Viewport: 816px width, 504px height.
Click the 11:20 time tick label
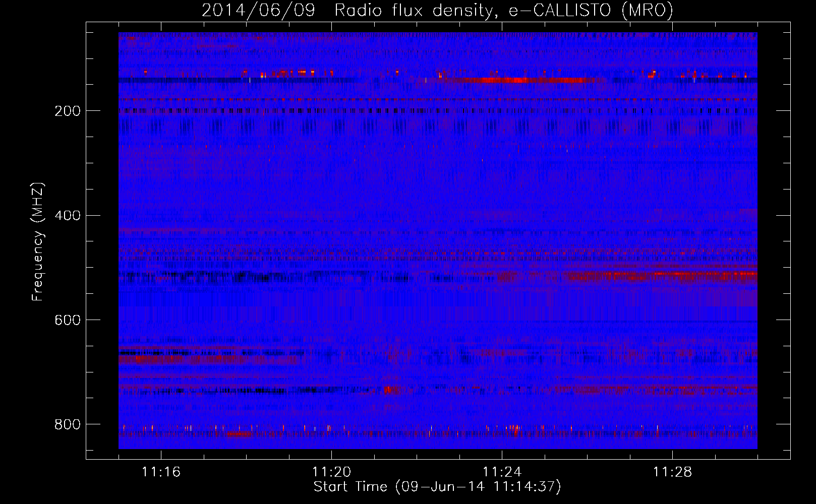(x=331, y=472)
